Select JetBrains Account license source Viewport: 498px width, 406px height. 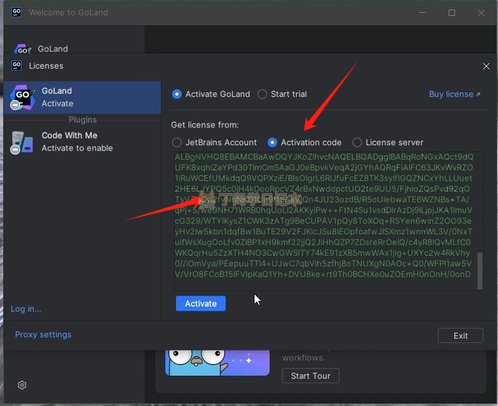point(177,143)
